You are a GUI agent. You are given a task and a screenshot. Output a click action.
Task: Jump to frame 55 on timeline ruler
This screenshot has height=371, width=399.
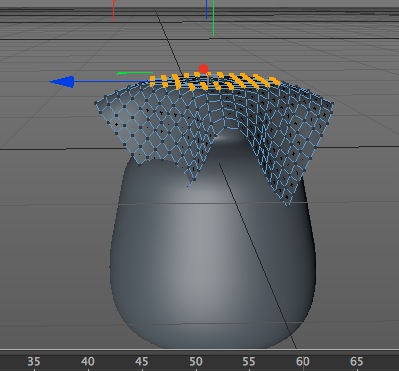pyautogui.click(x=249, y=361)
